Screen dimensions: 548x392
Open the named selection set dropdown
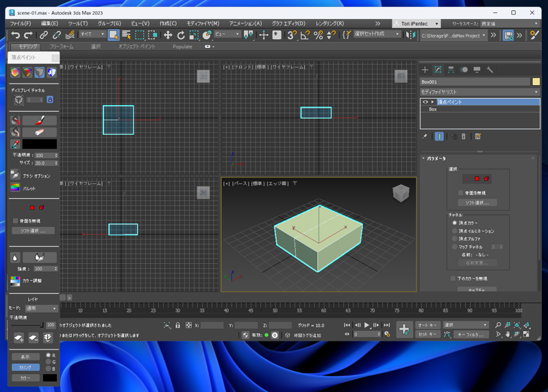click(x=377, y=34)
